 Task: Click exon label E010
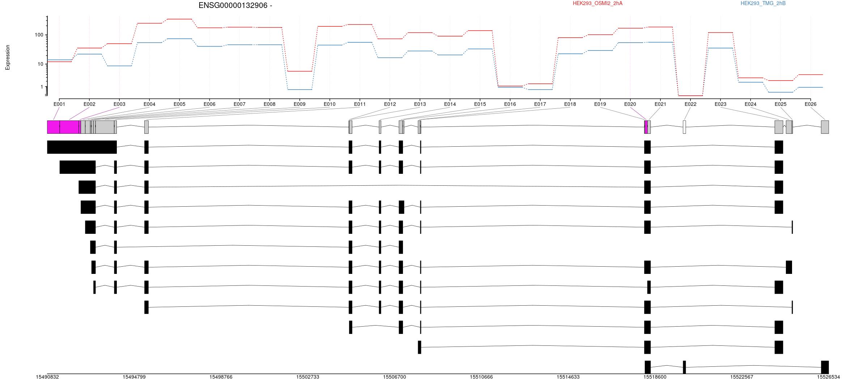[x=329, y=104]
